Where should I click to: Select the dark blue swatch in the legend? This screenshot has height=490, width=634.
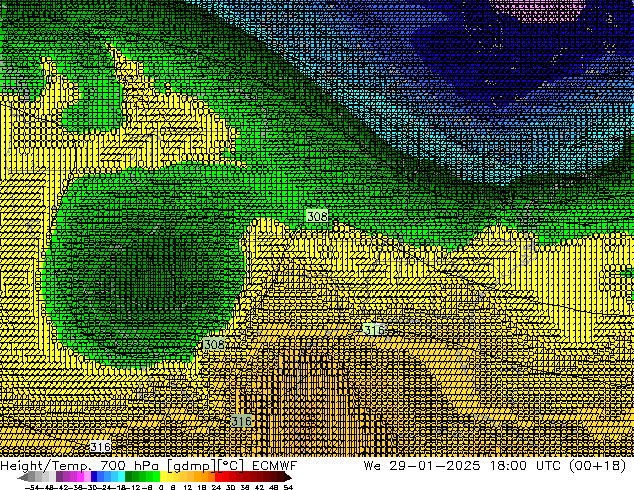(94, 476)
